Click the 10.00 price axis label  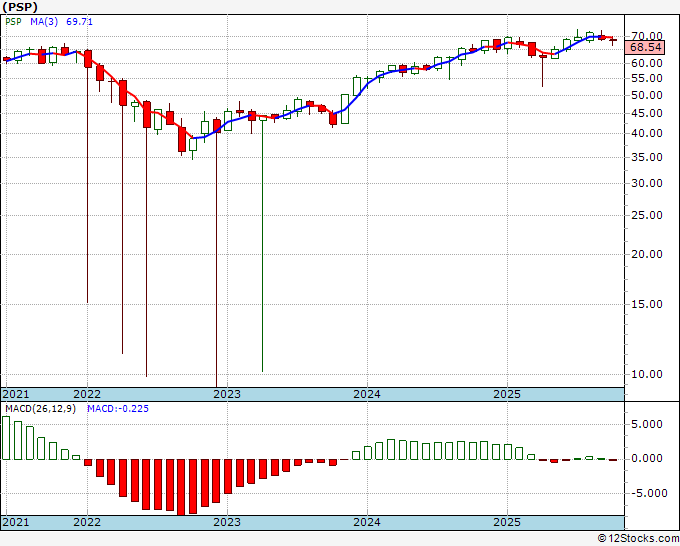(646, 374)
